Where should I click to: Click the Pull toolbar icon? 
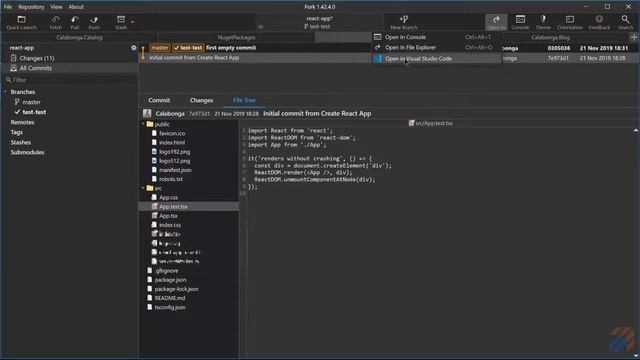click(75, 22)
